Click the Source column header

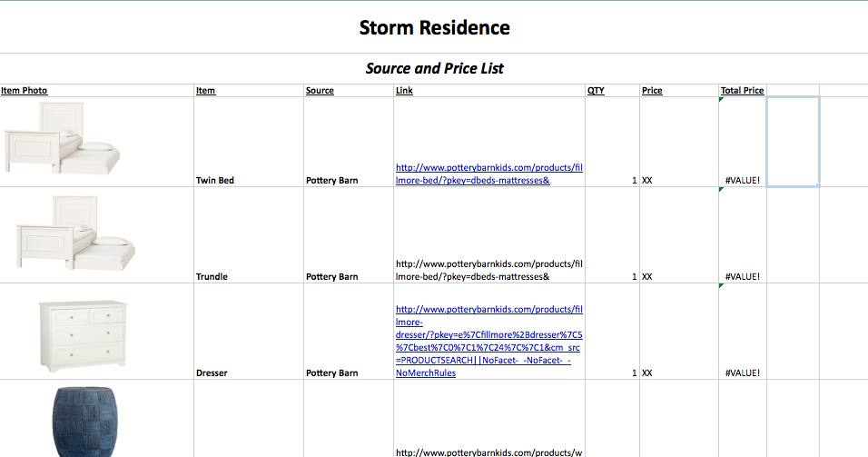(320, 90)
